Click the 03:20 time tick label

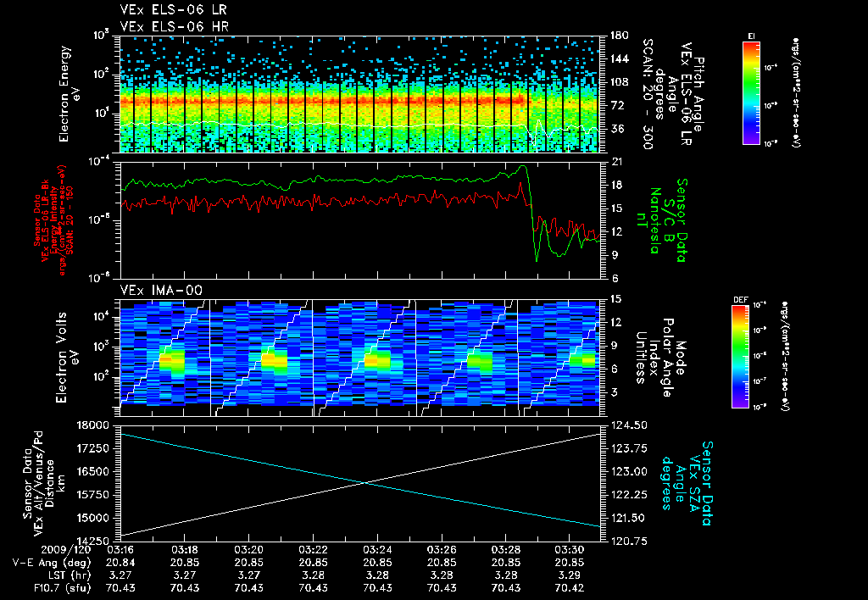(x=248, y=550)
